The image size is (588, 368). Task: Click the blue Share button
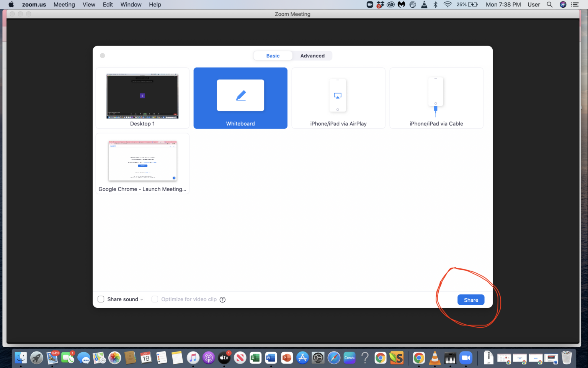tap(470, 300)
